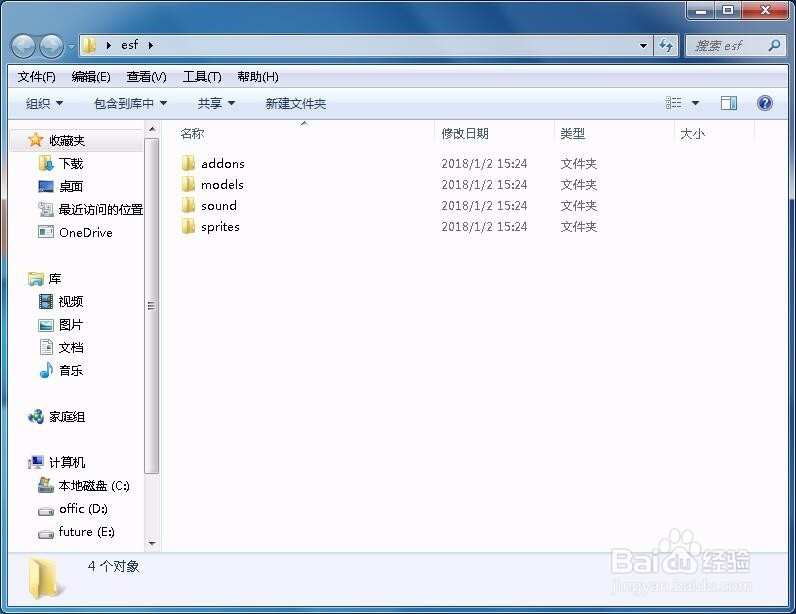Screen dimensions: 796x614
Task: Open the 共享 dropdown
Action: [216, 104]
